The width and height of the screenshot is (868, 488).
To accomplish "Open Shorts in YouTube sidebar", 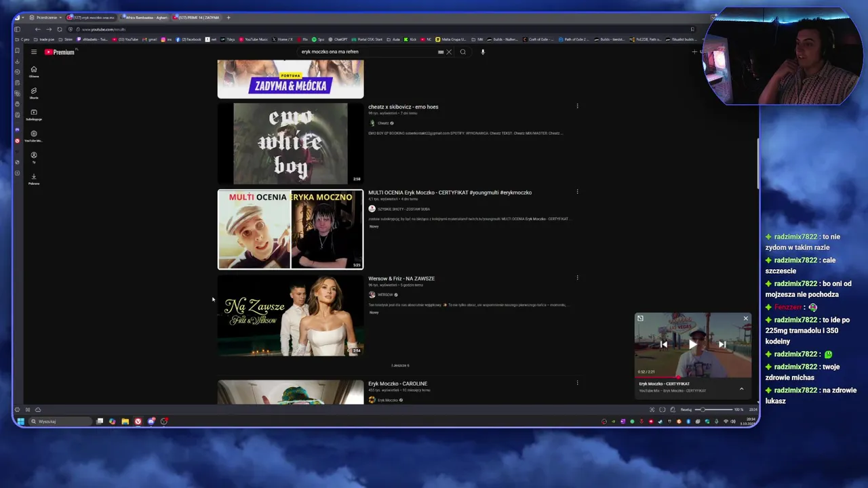I will coord(34,93).
